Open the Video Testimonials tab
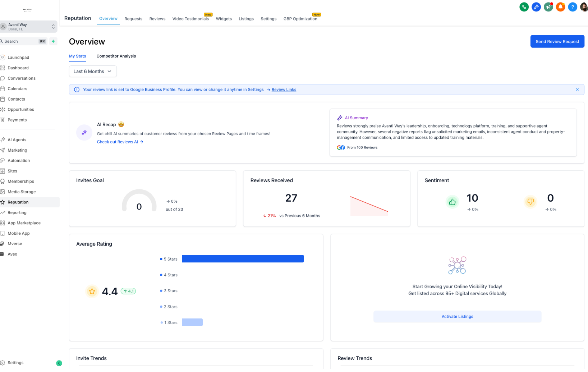The width and height of the screenshot is (588, 372). tap(190, 19)
